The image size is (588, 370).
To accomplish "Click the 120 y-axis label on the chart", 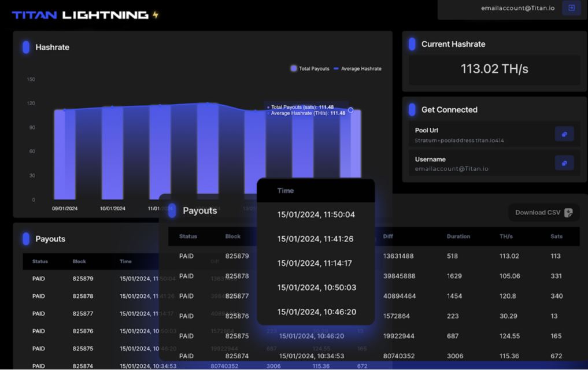I will click(x=31, y=103).
